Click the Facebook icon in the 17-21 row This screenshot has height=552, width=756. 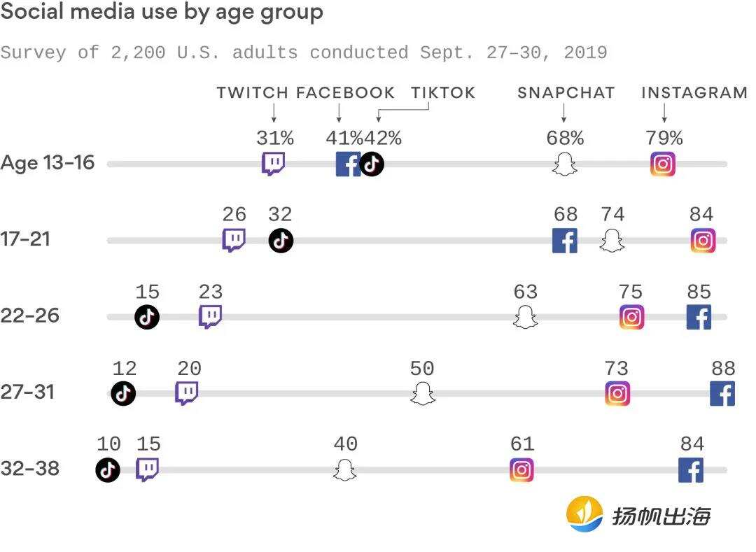[x=565, y=241]
